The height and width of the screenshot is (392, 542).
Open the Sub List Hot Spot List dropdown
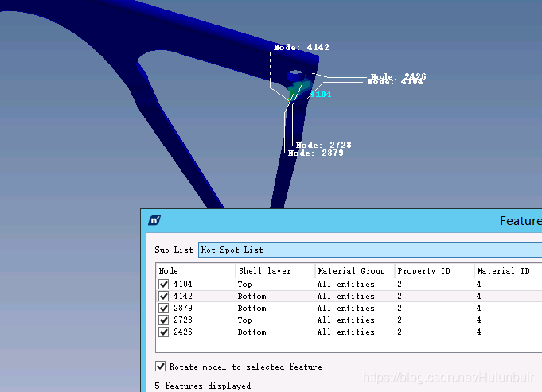pos(370,250)
